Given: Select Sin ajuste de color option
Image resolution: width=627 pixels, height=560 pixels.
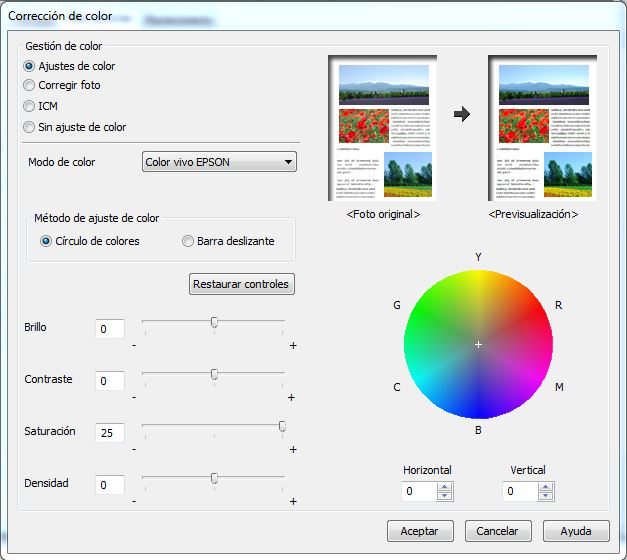Looking at the screenshot, I should [29, 127].
